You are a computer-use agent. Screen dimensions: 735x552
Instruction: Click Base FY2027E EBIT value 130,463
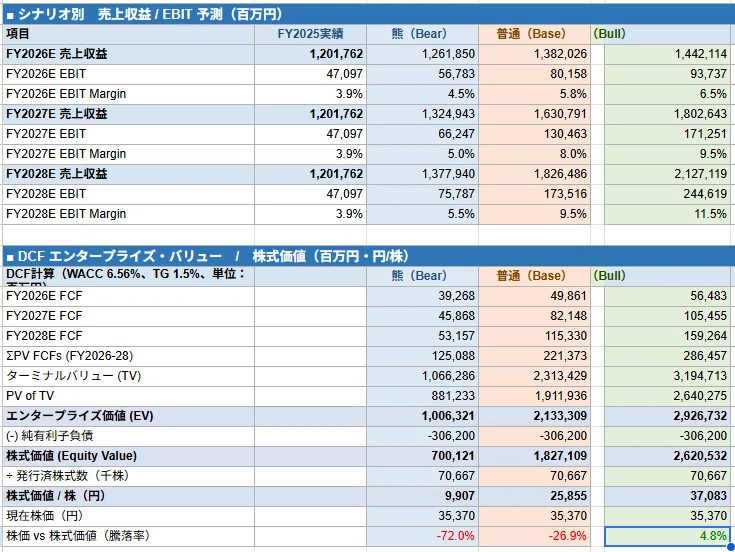coord(565,134)
